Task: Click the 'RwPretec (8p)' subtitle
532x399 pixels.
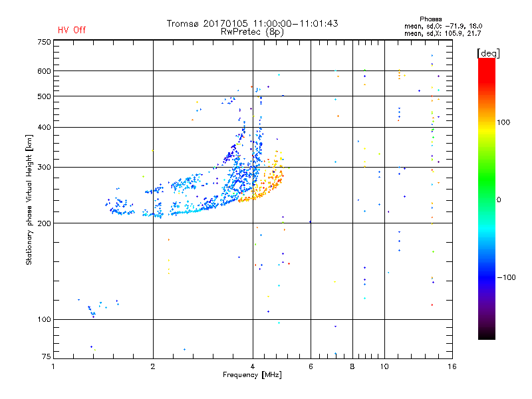Action: point(252,32)
